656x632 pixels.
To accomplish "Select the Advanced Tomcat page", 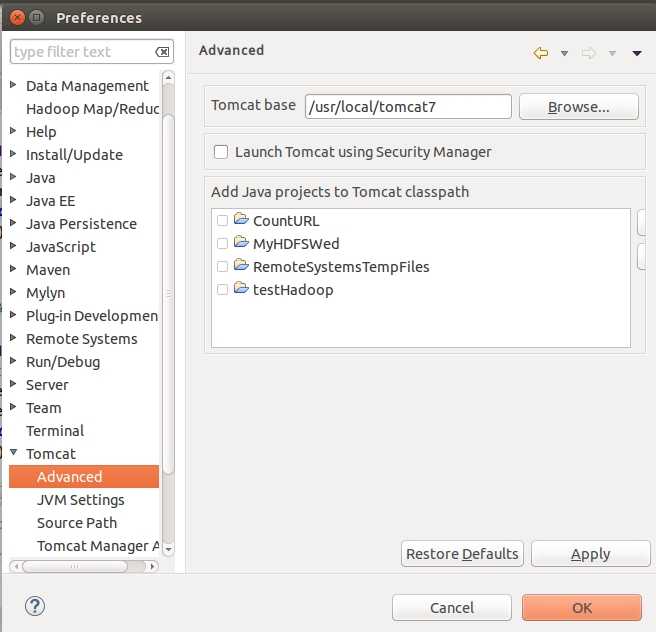I will coord(84,477).
